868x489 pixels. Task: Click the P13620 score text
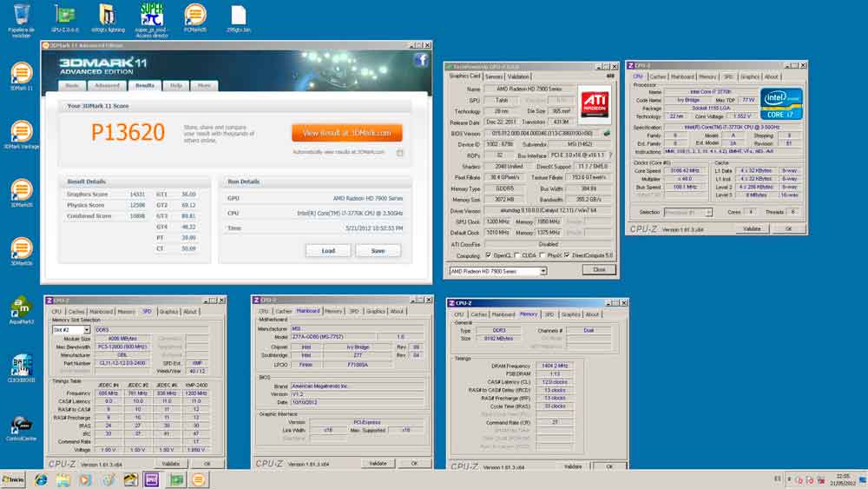(128, 132)
